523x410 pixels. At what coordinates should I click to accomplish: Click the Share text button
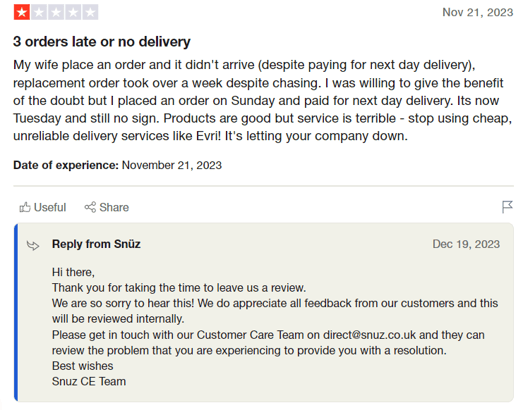(114, 207)
